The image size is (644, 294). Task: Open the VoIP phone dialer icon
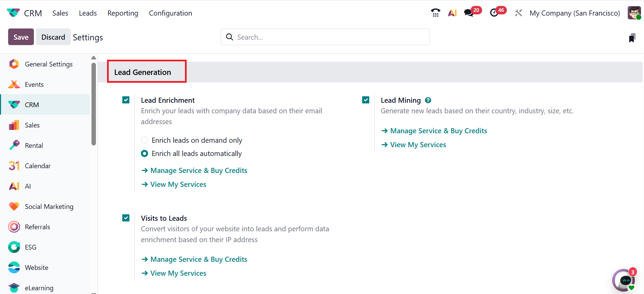435,13
